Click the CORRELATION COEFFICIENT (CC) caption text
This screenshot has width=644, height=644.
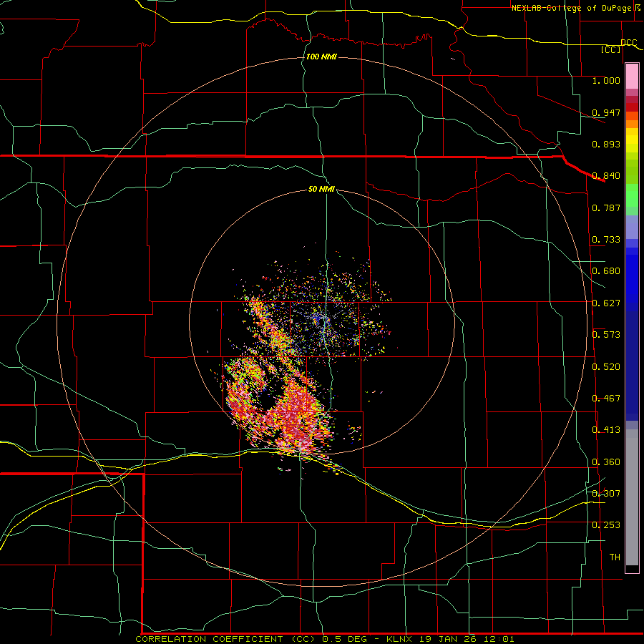click(225, 639)
